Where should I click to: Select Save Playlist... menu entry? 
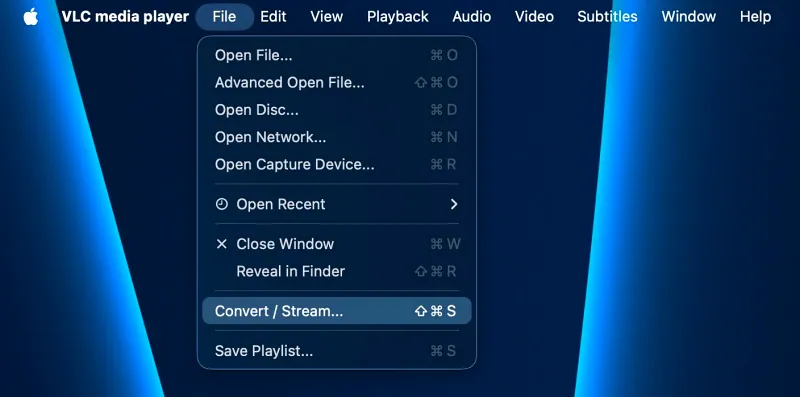point(337,351)
